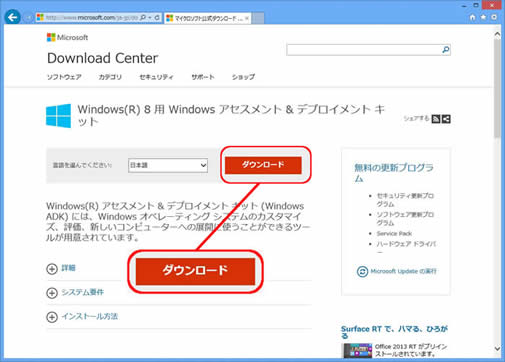Open the カテゴリ menu

110,77
